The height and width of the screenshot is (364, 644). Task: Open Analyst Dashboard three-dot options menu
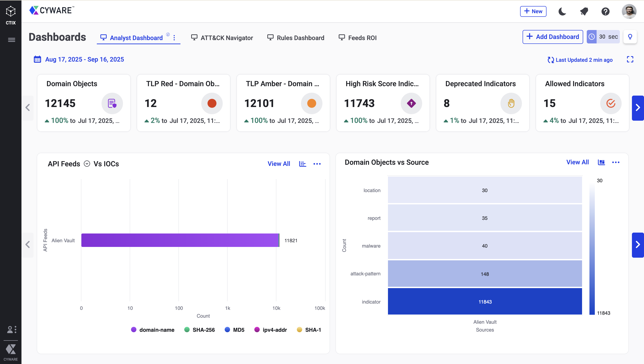174,38
